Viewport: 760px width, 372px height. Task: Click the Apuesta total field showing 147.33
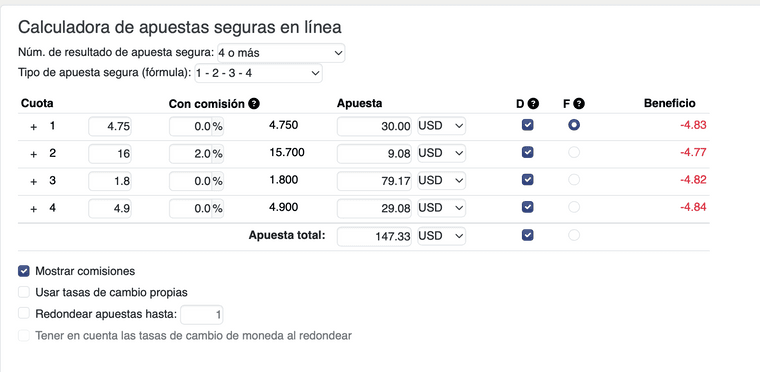(374, 236)
